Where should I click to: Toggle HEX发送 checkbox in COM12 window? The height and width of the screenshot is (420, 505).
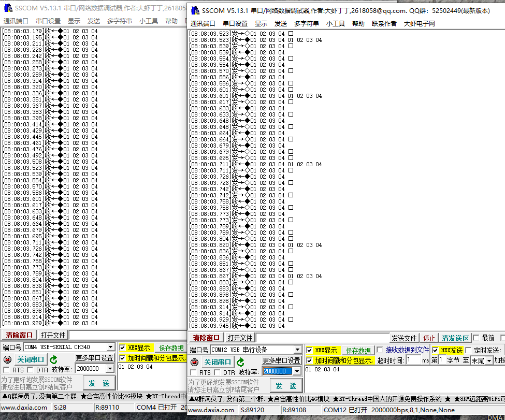pyautogui.click(x=436, y=350)
